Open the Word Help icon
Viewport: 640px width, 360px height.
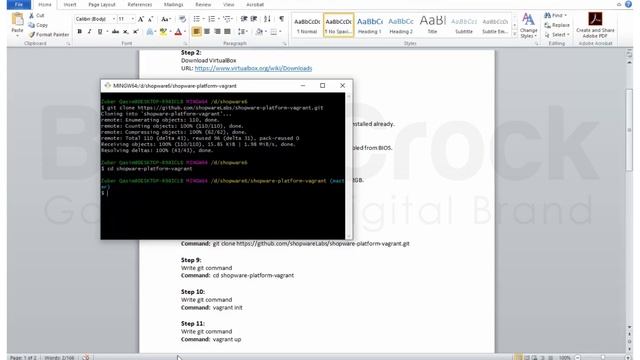(x=629, y=4)
